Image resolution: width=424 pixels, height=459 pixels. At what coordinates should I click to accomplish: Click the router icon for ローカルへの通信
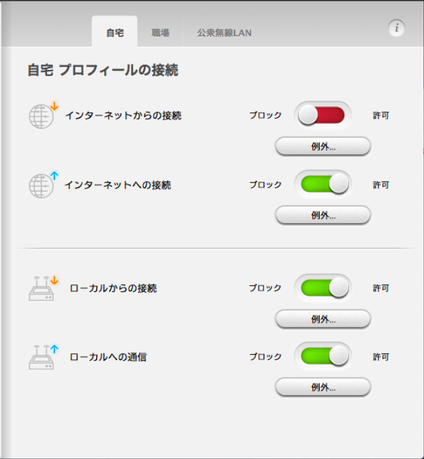tap(43, 357)
